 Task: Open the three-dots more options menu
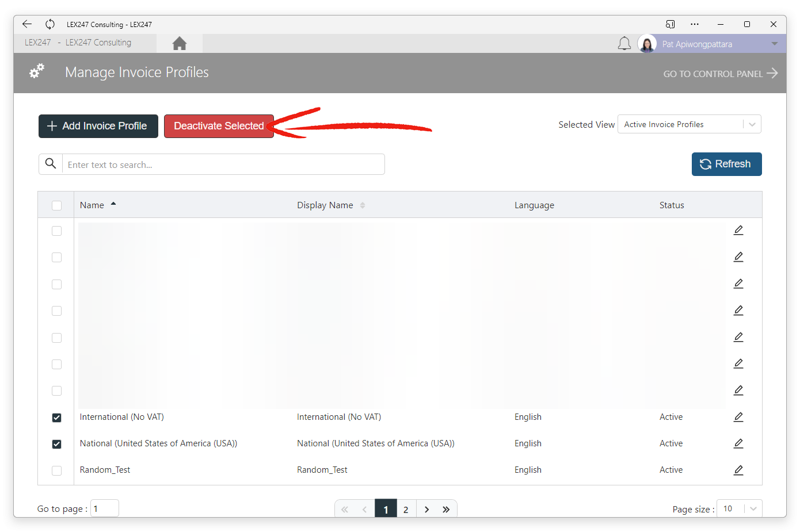pyautogui.click(x=695, y=24)
